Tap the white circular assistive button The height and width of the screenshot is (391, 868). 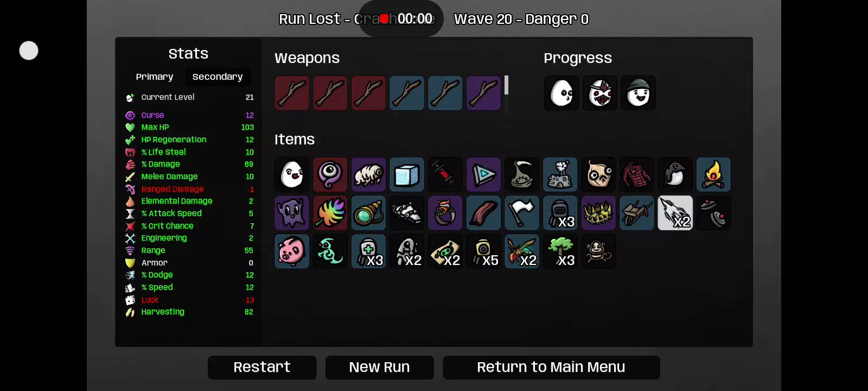pyautogui.click(x=29, y=51)
